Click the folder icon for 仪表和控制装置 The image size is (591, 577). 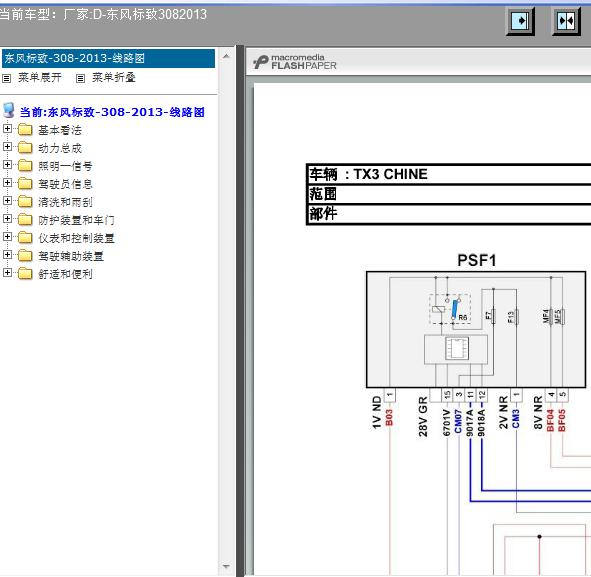(x=25, y=238)
